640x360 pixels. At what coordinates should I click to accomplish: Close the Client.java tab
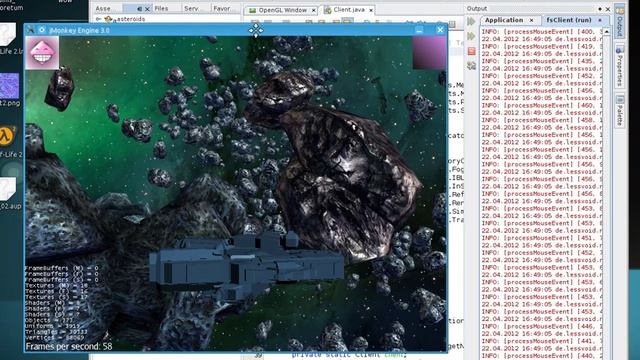point(371,10)
